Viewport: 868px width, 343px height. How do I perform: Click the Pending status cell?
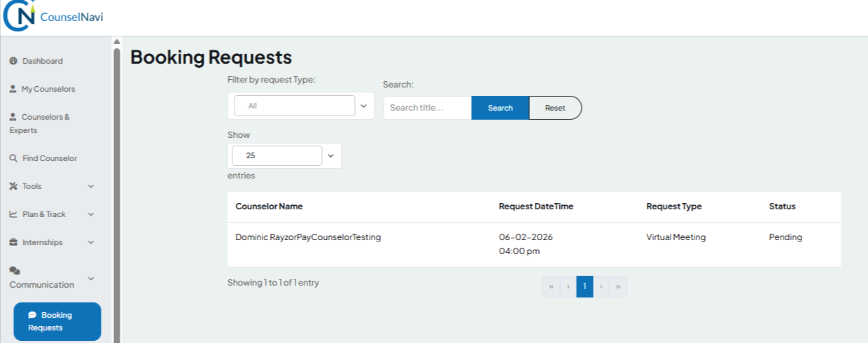point(785,237)
